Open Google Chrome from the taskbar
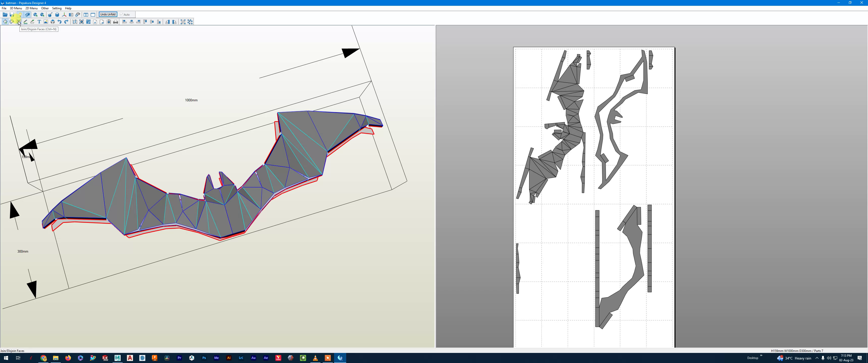Screen dimensions: 868x363 click(43, 358)
